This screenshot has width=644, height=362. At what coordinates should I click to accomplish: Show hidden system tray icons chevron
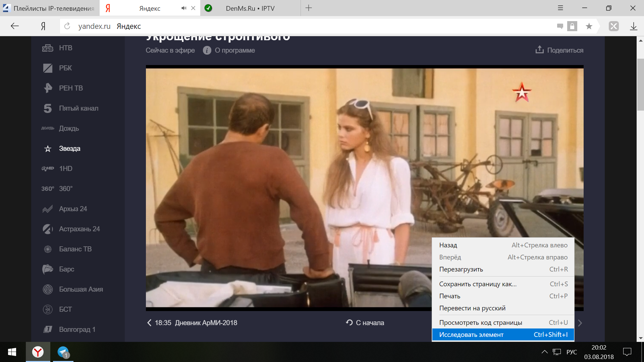[544, 352]
